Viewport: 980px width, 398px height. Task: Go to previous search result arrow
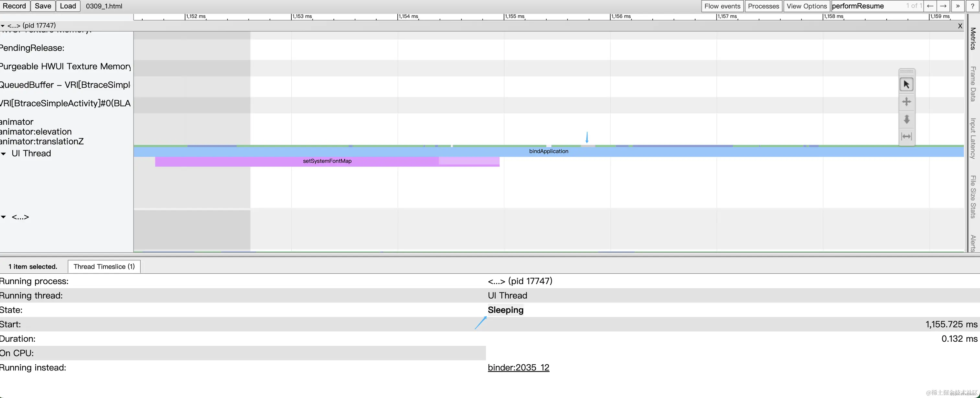point(930,6)
